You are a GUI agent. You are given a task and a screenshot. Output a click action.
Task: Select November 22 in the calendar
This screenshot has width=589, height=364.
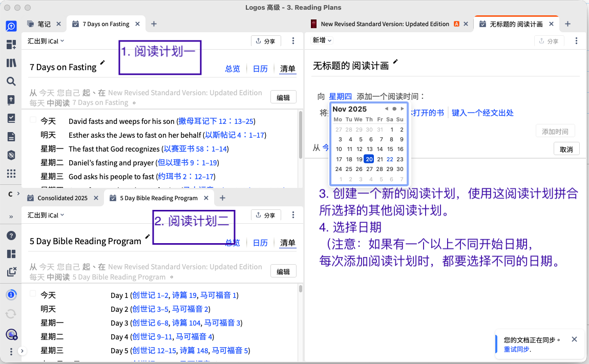pos(390,159)
